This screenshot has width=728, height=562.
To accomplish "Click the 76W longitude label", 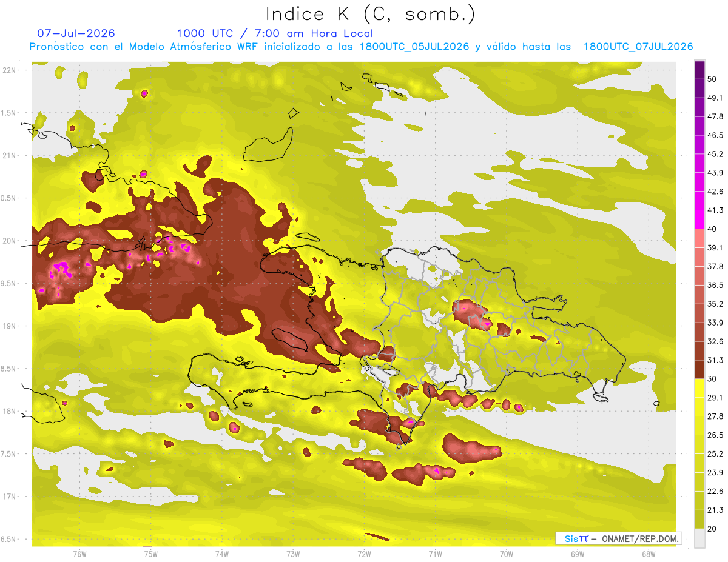I will [x=79, y=554].
